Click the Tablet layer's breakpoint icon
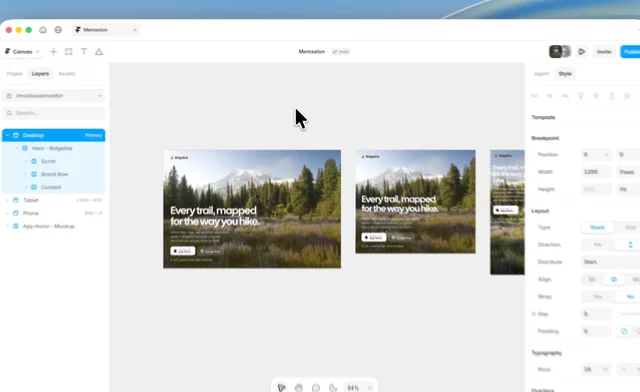 [x=16, y=200]
